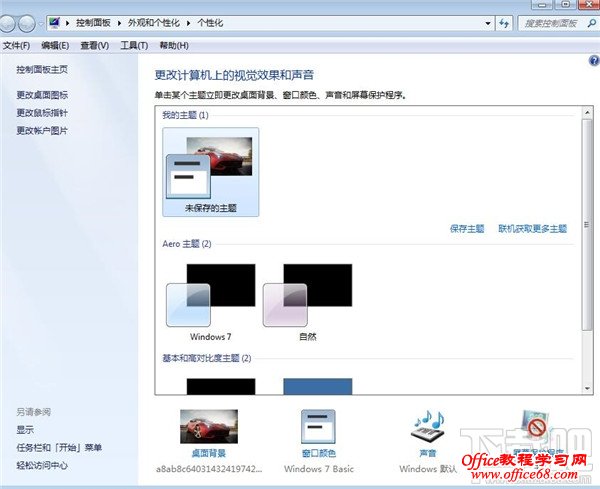This screenshot has width=600, height=489.
Task: Click 控制面板 breadcrumb in address bar
Action: (x=93, y=23)
